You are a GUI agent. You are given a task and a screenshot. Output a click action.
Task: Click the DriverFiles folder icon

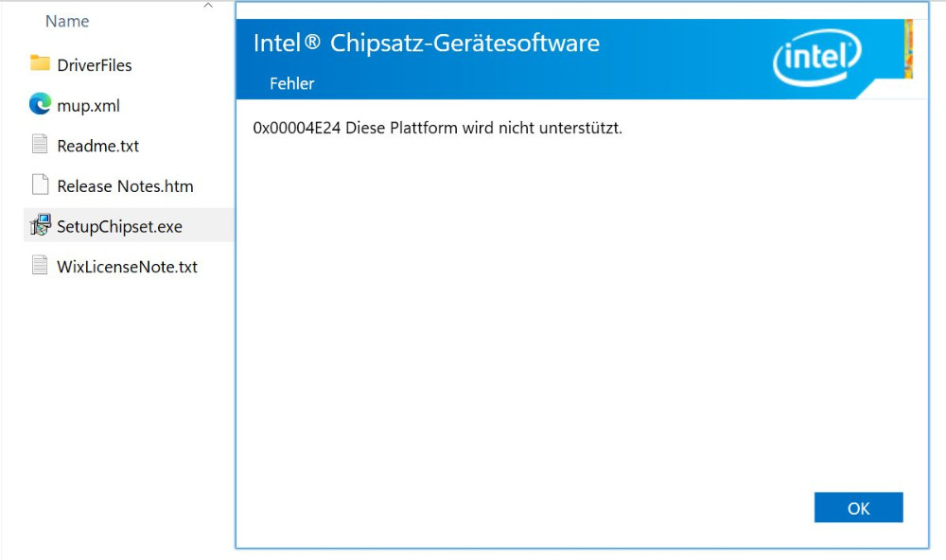click(x=40, y=64)
